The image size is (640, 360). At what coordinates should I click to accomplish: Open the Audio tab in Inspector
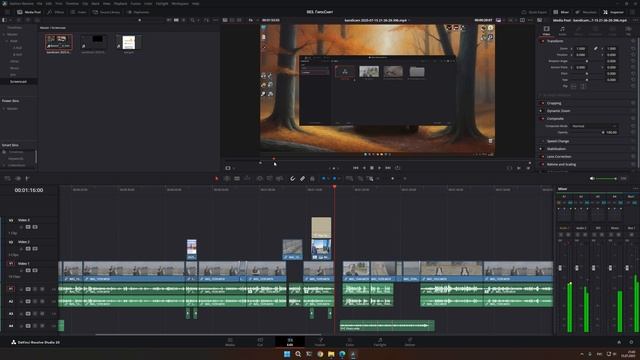pos(562,31)
